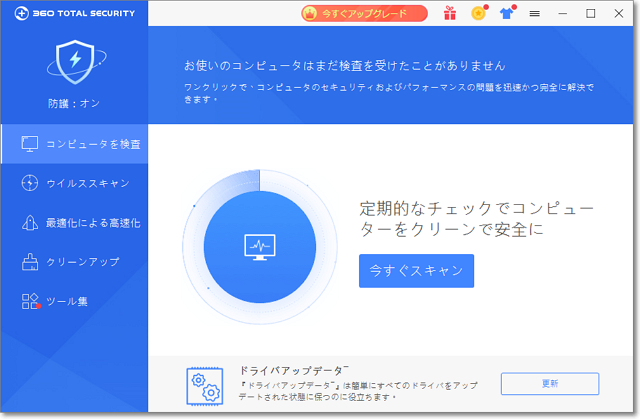Open the t-shirt theme skin icon
Screen dimensions: 640x419
tap(506, 14)
